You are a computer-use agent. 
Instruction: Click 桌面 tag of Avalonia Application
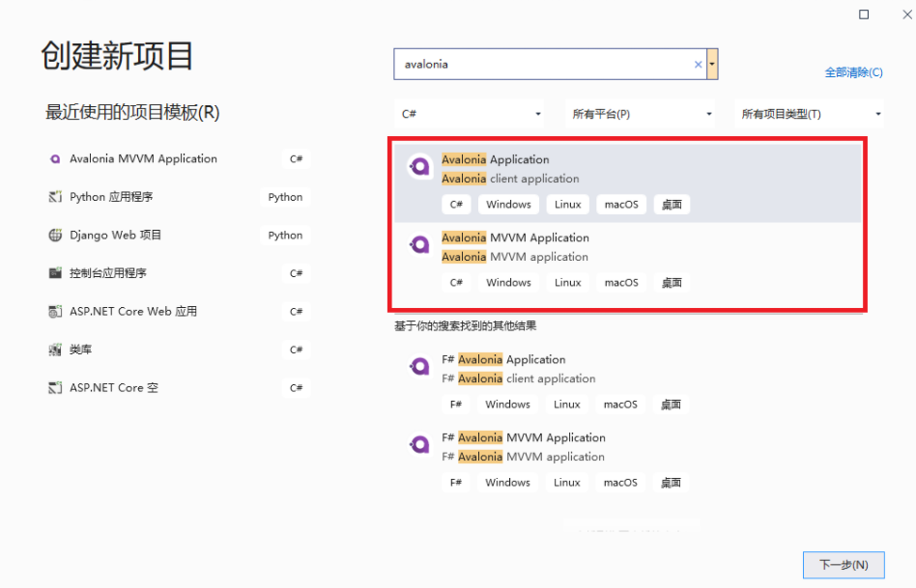(x=672, y=205)
